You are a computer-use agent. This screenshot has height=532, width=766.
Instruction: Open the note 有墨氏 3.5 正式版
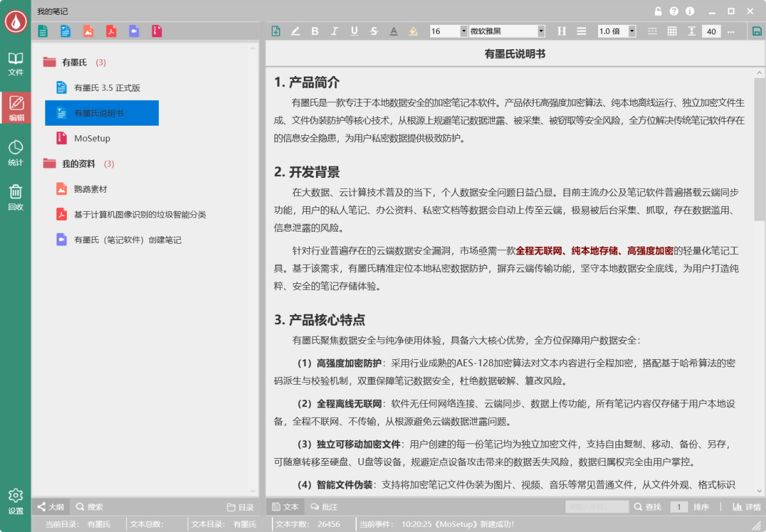point(107,88)
